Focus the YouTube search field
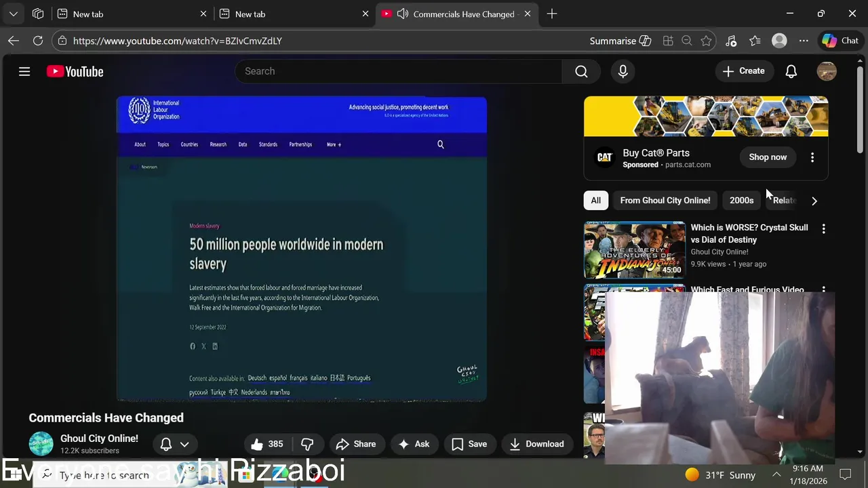 point(399,71)
